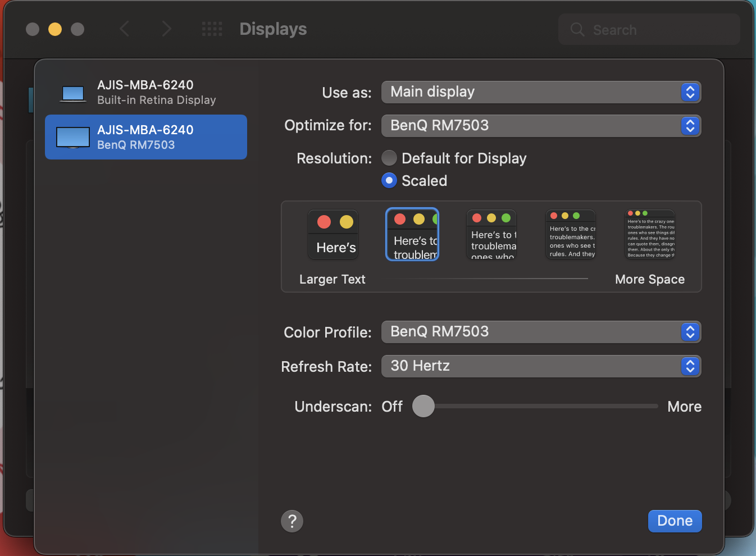Change the 30 Hertz refresh rate dropdown
This screenshot has width=756, height=556.
coord(541,366)
